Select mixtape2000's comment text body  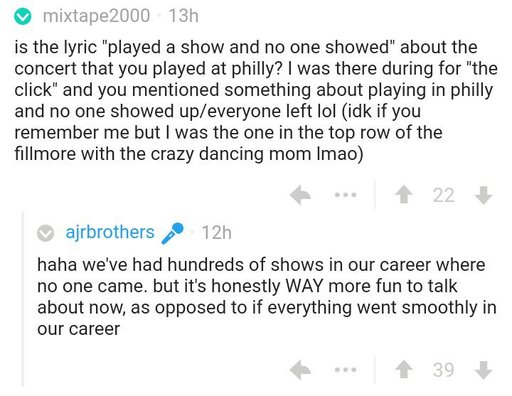click(x=256, y=101)
